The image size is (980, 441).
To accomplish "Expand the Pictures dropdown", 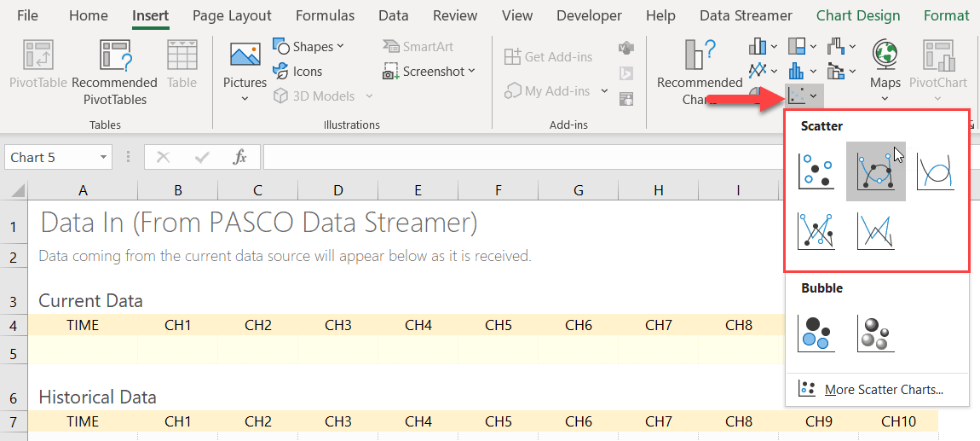I will (245, 99).
